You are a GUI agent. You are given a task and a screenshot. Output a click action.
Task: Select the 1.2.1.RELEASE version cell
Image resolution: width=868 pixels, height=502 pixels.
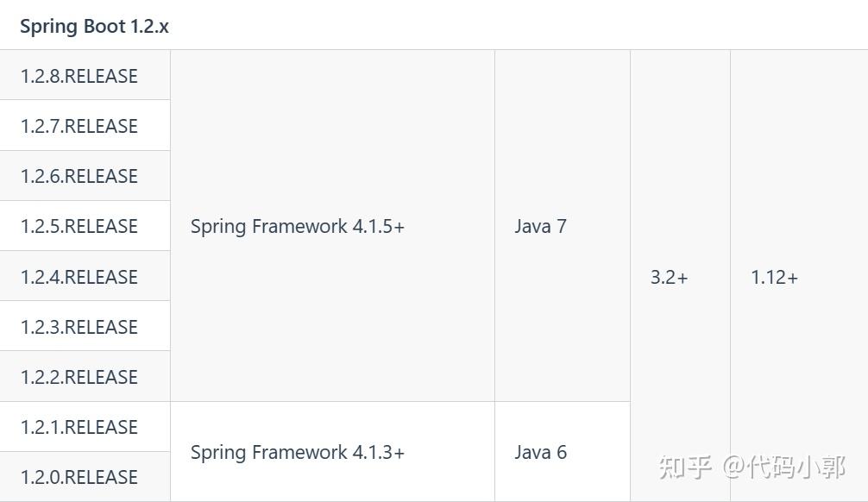(x=85, y=427)
